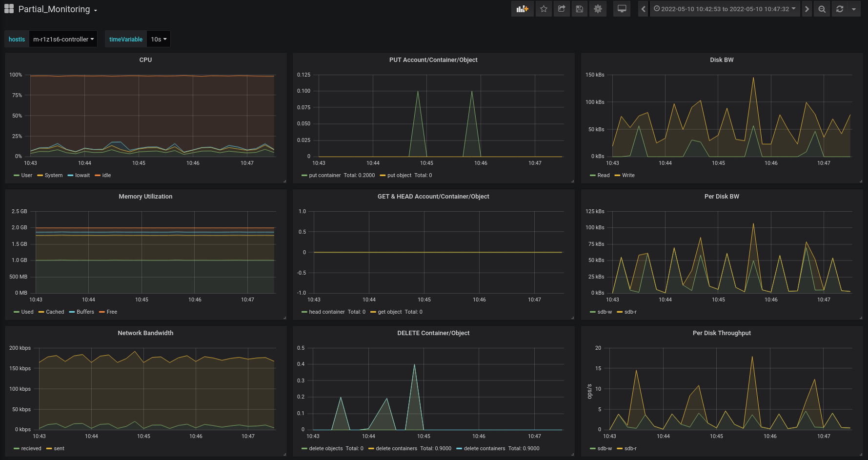Expand the refresh interval dropdown arrow
868x460 pixels.
click(x=854, y=9)
